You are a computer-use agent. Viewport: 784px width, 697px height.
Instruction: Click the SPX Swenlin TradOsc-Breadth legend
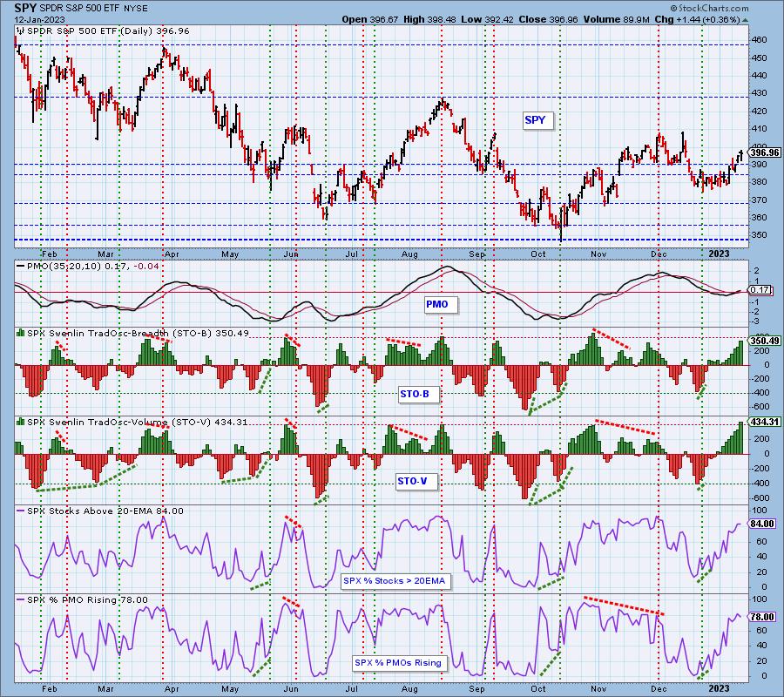pyautogui.click(x=138, y=333)
